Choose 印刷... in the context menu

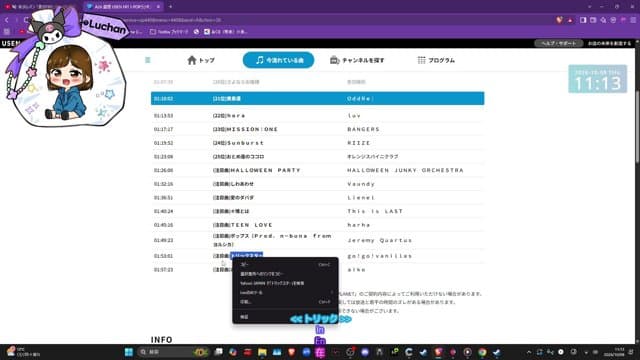tap(285, 302)
